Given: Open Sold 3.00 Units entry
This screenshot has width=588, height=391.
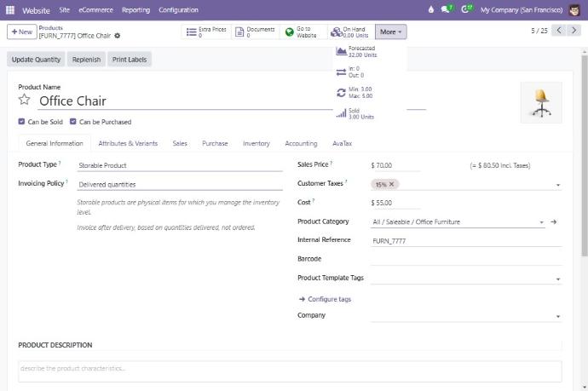Looking at the screenshot, I should (x=369, y=113).
